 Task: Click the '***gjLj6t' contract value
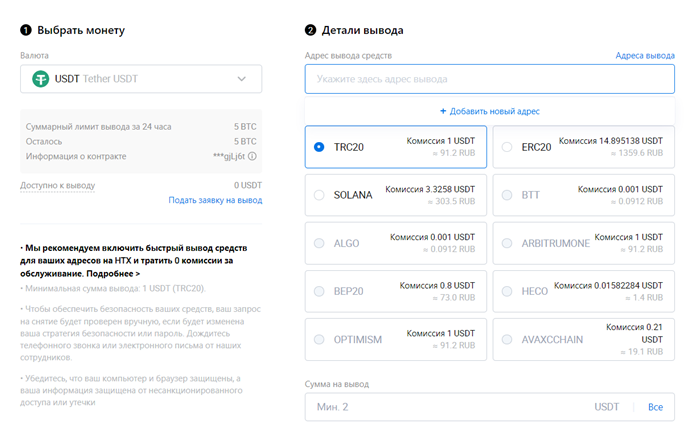coord(229,156)
